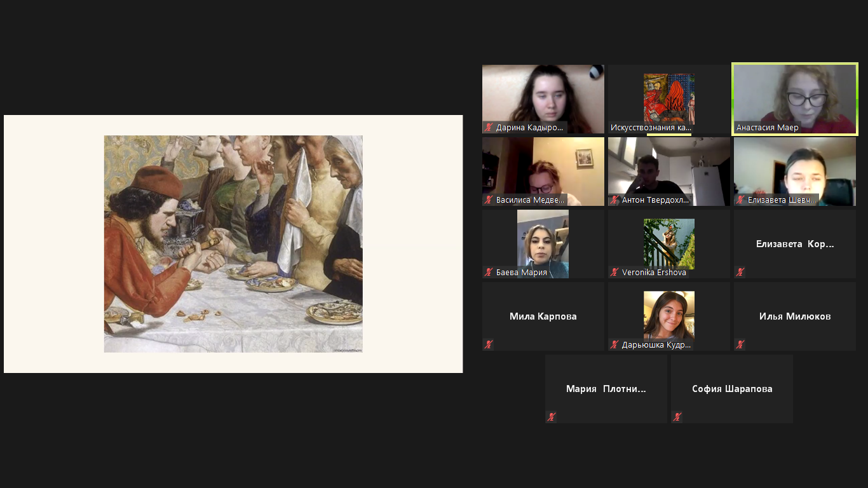Click muted mic icon on Дарьюшка Кудр… tile

(614, 344)
